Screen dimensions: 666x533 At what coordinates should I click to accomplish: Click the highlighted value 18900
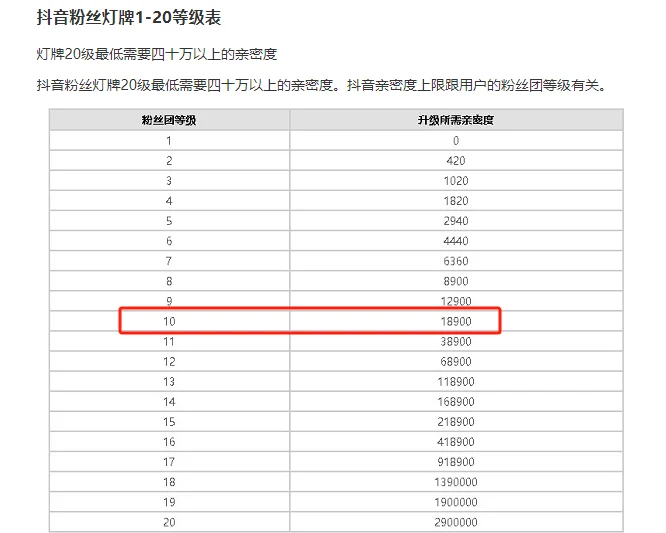click(456, 321)
